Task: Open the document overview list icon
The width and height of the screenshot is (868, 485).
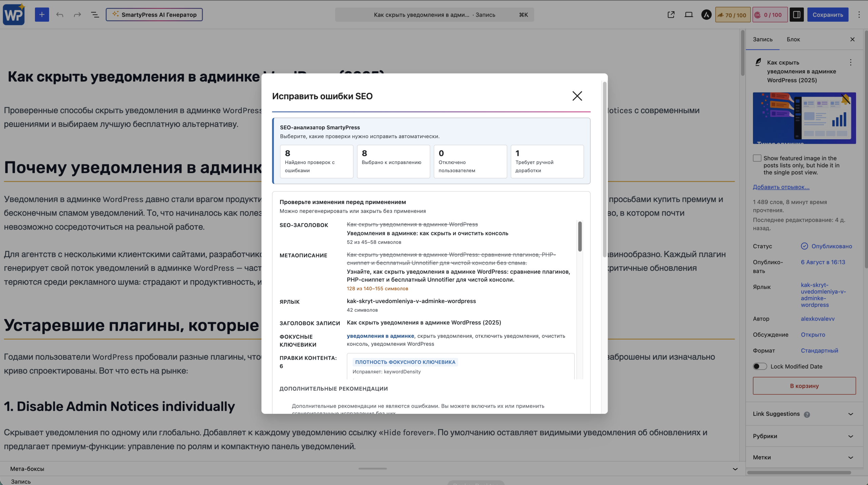Action: (95, 15)
